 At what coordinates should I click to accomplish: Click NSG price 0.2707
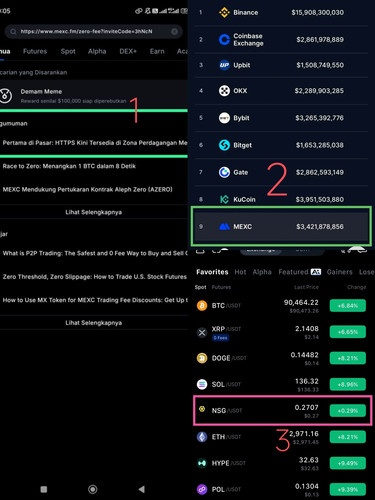click(x=306, y=407)
